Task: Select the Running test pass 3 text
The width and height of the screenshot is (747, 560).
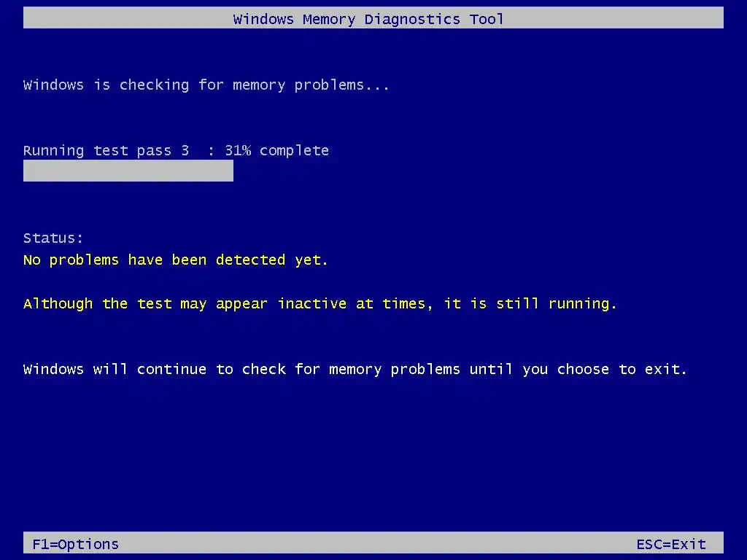Action: [x=106, y=150]
